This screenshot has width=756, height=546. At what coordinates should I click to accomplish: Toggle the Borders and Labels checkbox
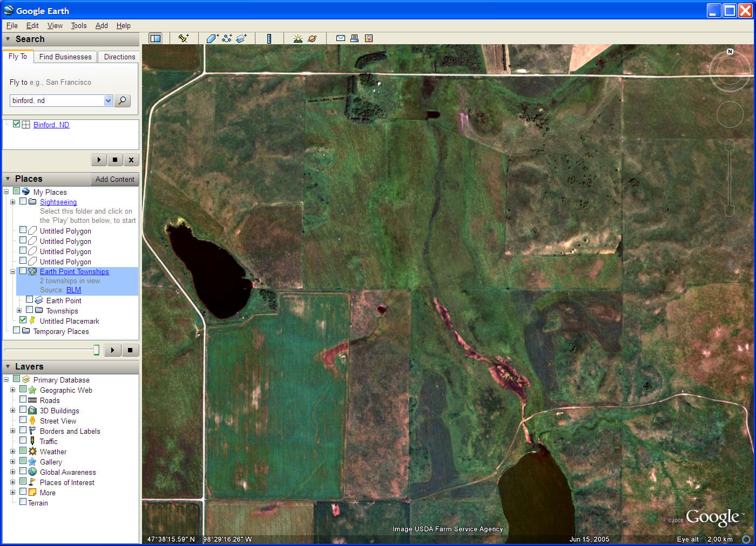click(x=23, y=430)
